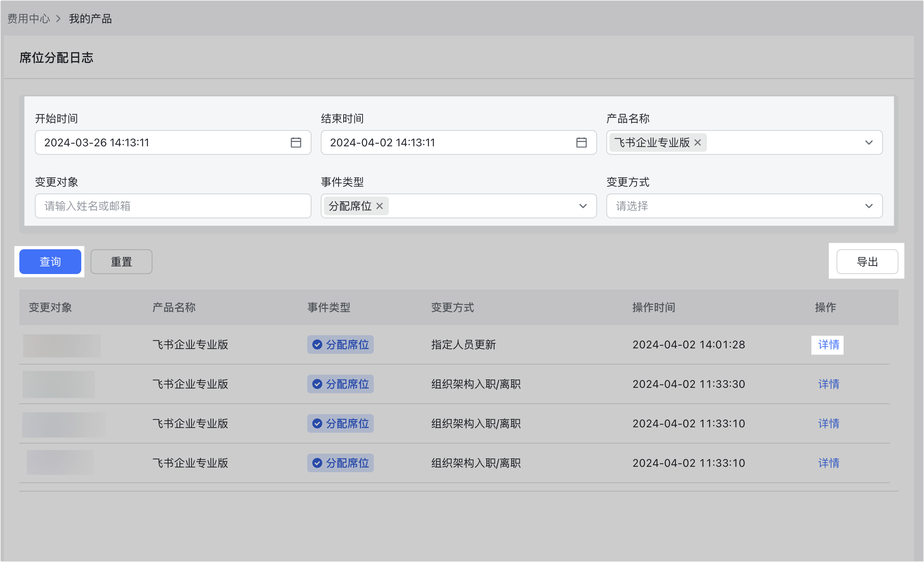
Task: Click the 变更方式 column header
Action: tap(453, 307)
